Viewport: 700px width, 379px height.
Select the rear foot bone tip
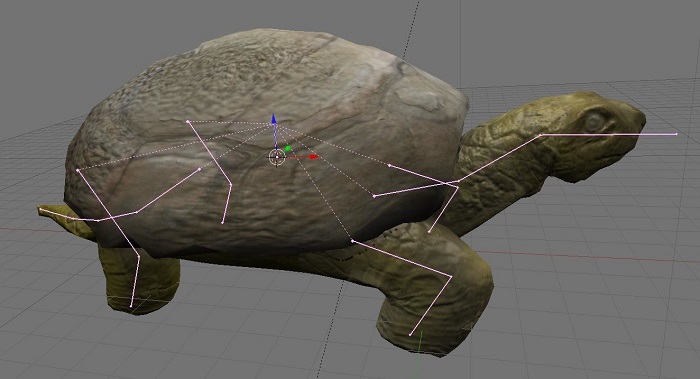131,306
